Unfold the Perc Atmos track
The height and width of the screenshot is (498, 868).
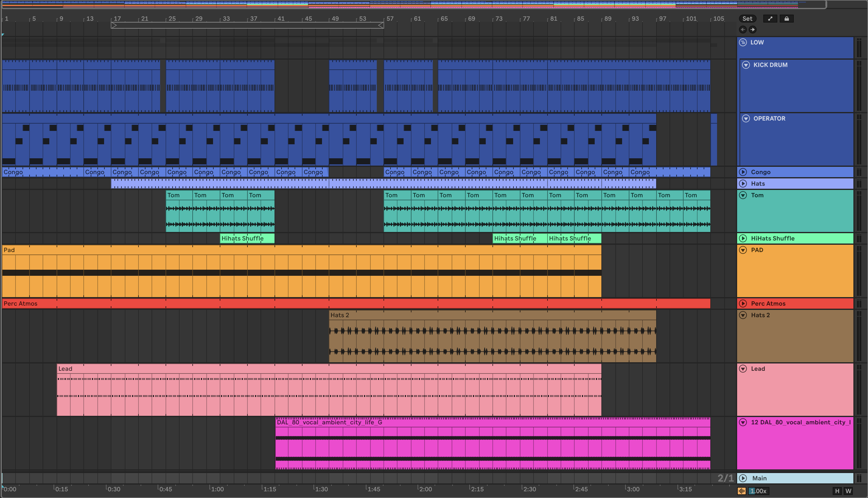(x=743, y=304)
